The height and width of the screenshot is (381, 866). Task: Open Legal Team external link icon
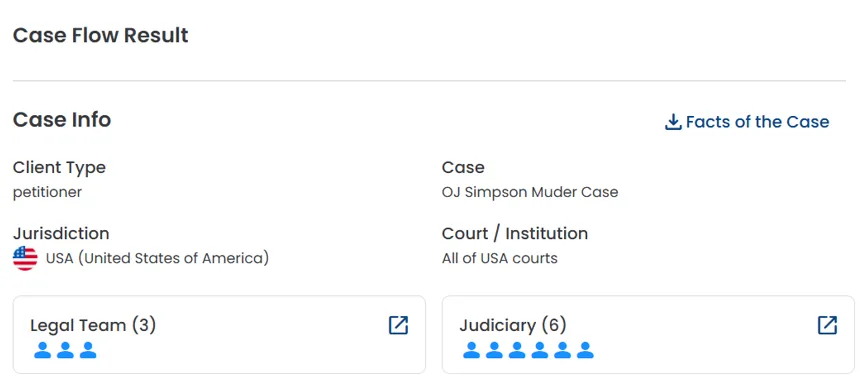[398, 325]
